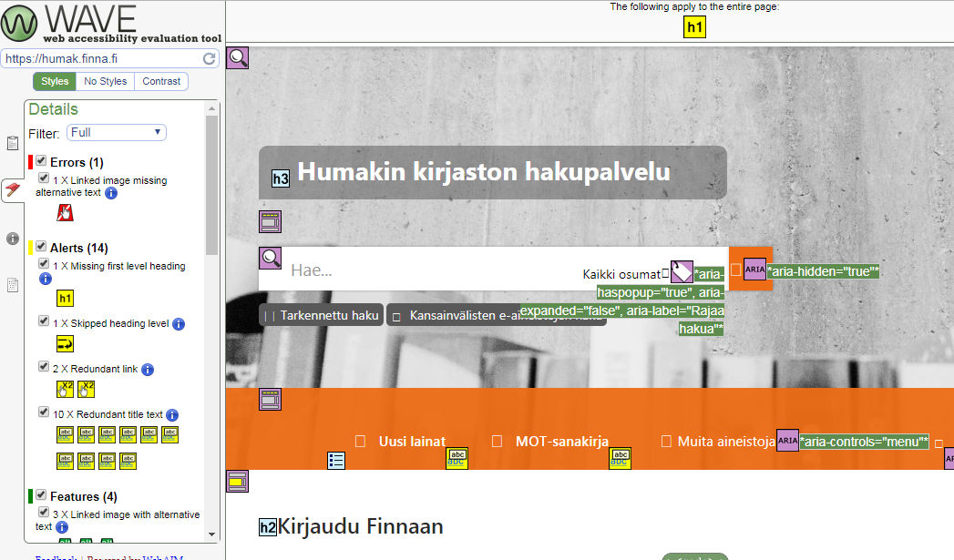The width and height of the screenshot is (954, 560).
Task: Click the Skipped heading level arrow icon
Action: coord(65,343)
